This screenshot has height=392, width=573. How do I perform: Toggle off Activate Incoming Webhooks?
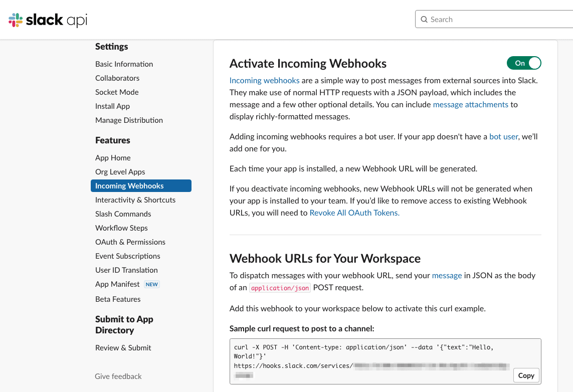point(524,63)
